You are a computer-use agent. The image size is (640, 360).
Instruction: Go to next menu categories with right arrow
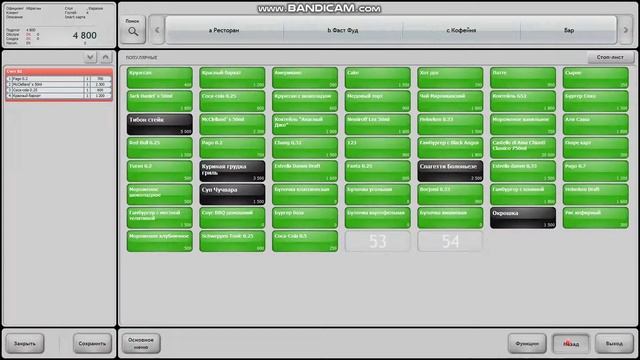626,30
